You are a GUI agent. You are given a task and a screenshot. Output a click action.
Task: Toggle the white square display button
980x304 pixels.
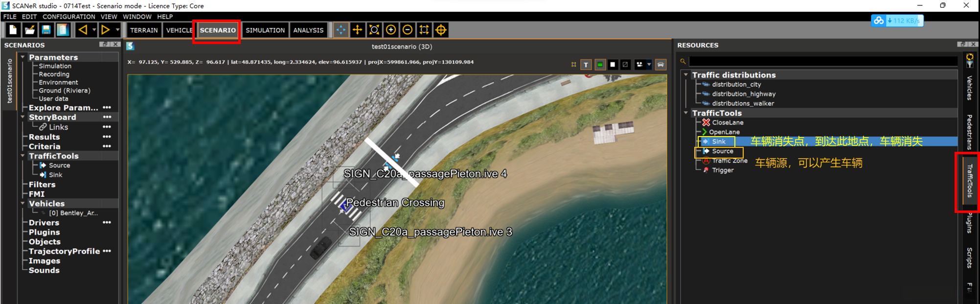click(613, 65)
